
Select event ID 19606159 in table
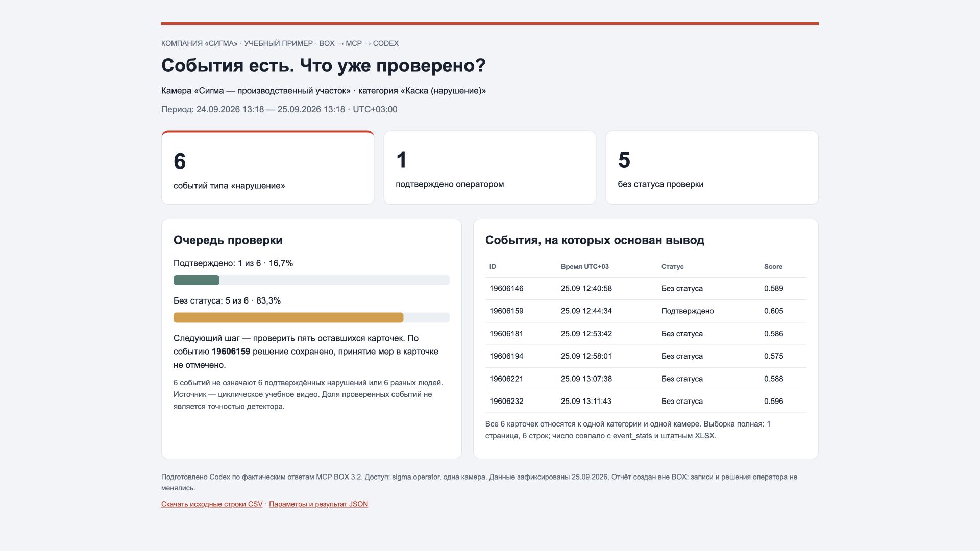[506, 311]
